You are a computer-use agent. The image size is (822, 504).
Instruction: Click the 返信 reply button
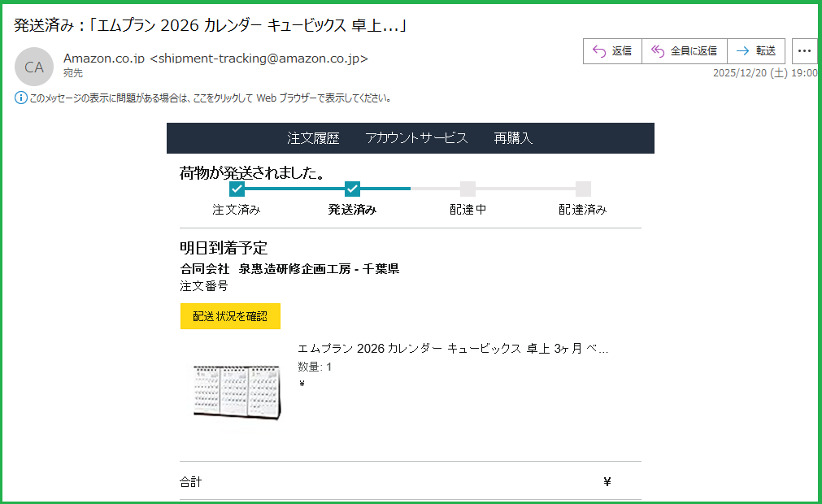point(612,51)
